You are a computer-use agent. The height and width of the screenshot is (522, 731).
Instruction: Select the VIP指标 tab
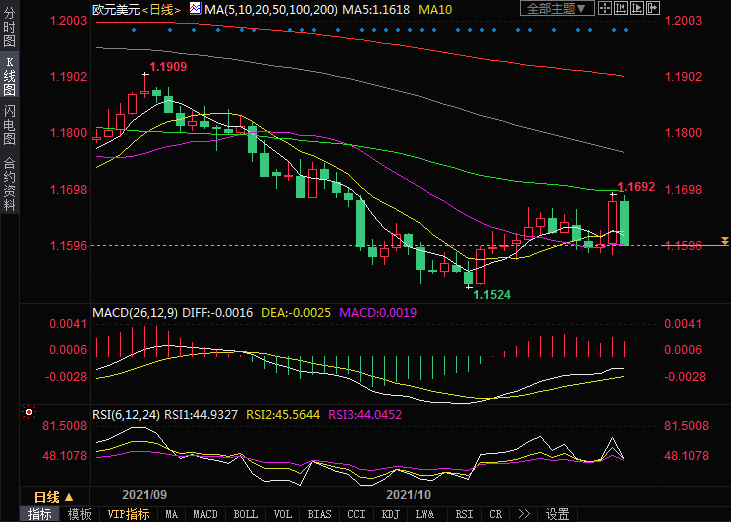coord(129,514)
